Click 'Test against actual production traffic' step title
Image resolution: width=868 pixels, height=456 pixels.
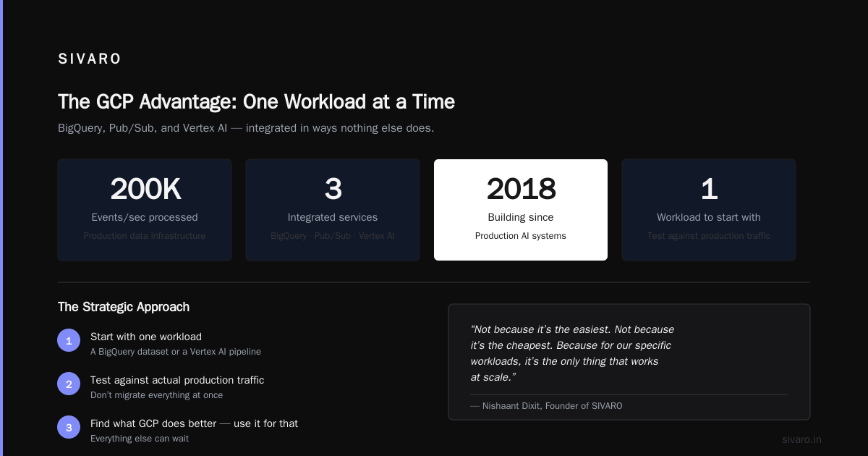177,380
